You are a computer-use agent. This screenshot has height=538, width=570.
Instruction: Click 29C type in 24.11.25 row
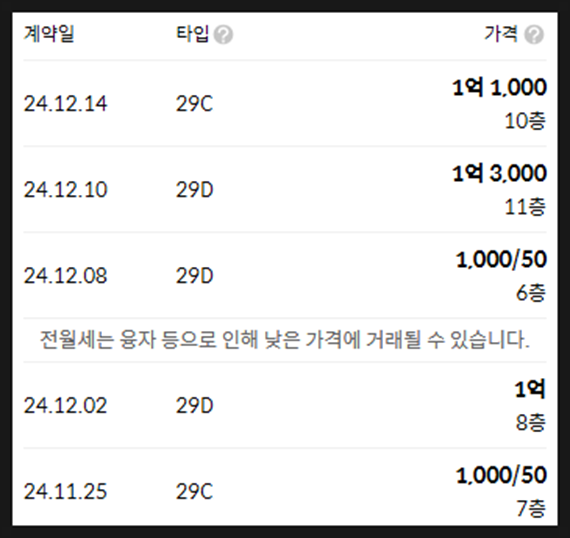194,491
